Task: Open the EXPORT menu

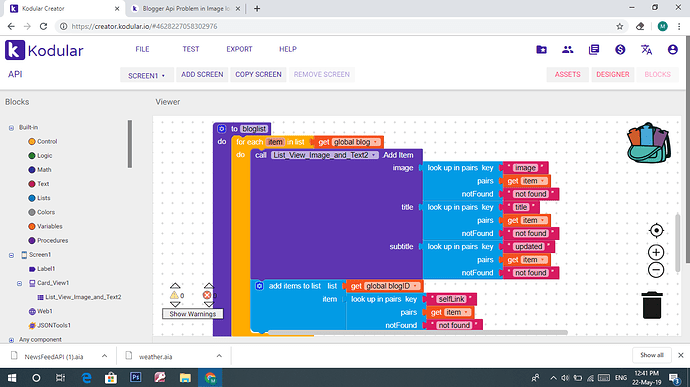Action: (x=239, y=49)
